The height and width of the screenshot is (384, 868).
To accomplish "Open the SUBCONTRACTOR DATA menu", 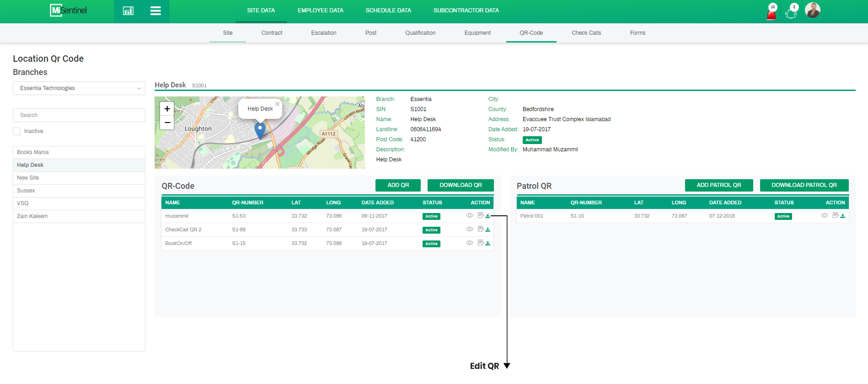I will tap(466, 11).
